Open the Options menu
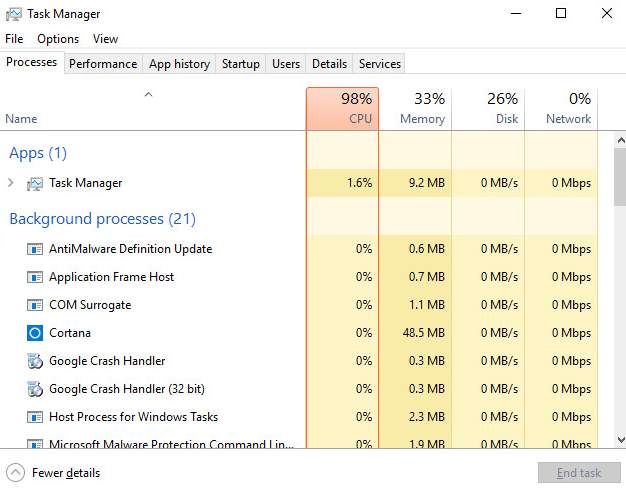The image size is (626, 491). [58, 39]
